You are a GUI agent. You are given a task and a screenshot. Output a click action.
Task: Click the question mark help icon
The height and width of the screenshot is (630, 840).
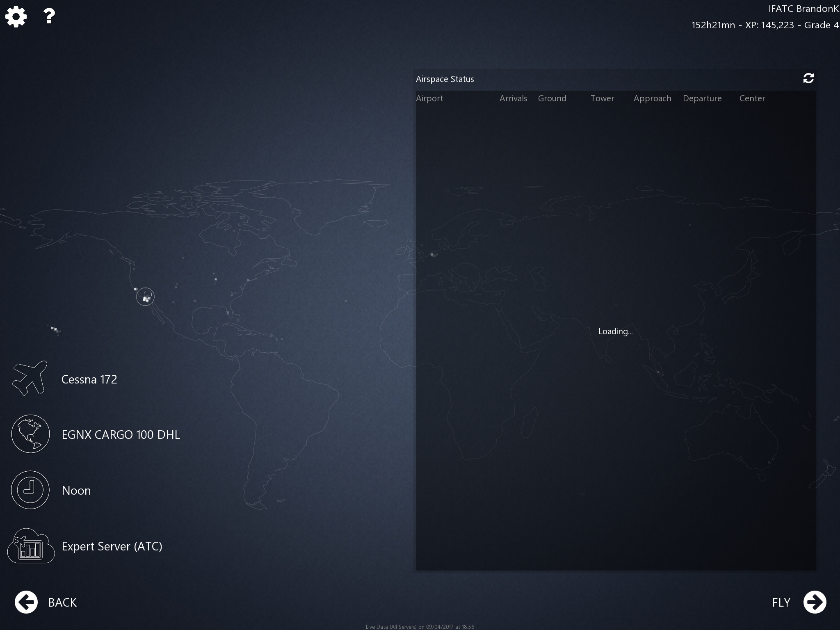pos(49,16)
